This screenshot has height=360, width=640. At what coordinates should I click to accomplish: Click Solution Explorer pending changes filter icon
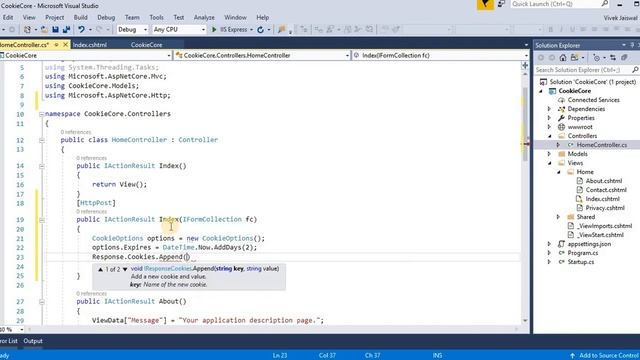(x=597, y=58)
